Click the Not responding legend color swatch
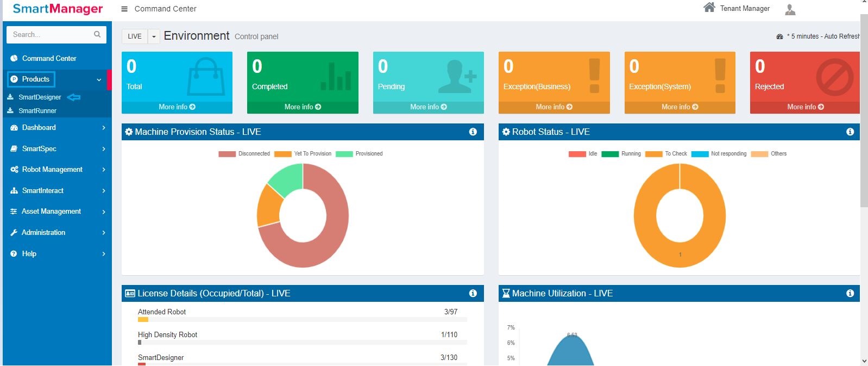This screenshot has width=868, height=366. coord(700,154)
